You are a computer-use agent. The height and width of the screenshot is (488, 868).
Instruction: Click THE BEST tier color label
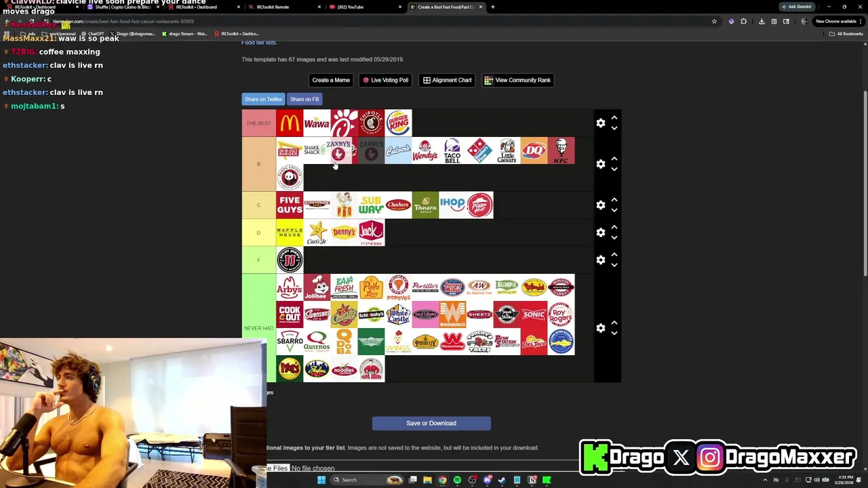pyautogui.click(x=259, y=123)
